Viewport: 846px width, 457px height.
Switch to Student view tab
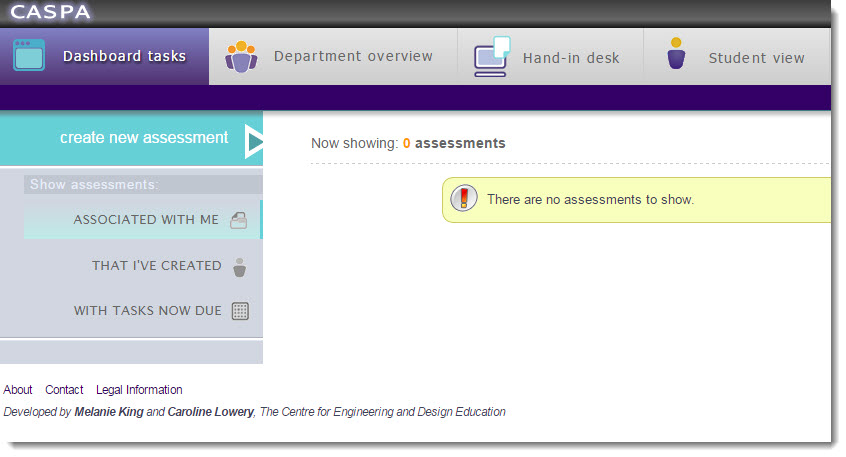tap(756, 58)
